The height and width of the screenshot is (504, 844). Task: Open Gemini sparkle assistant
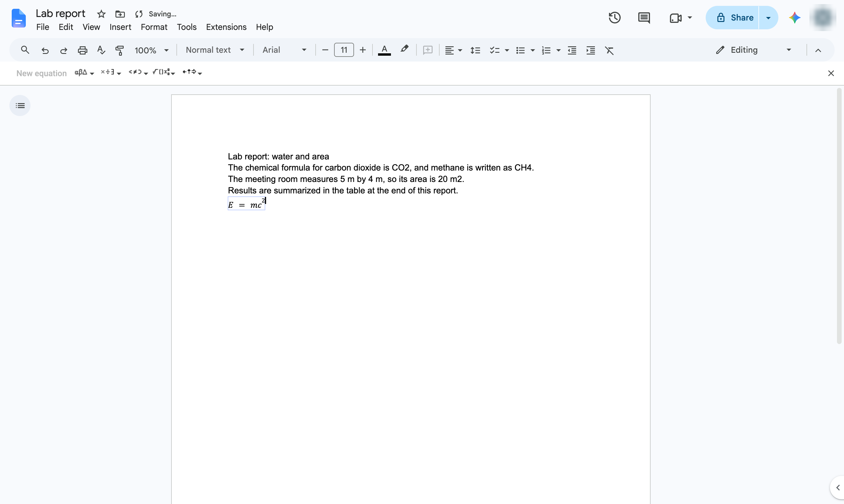(795, 18)
